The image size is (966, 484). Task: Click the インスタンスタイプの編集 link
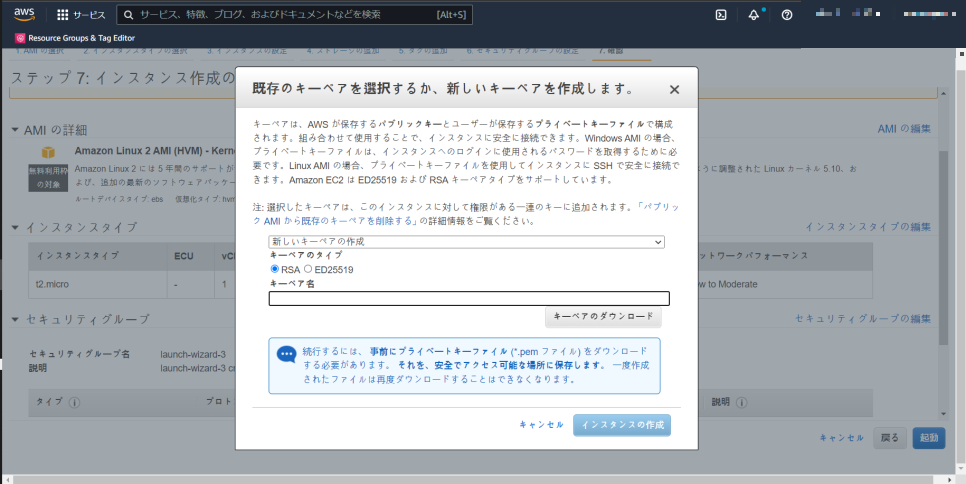click(868, 227)
